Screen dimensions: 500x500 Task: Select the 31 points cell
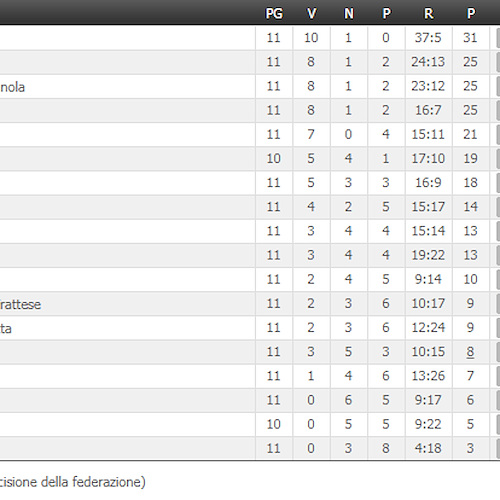point(470,38)
